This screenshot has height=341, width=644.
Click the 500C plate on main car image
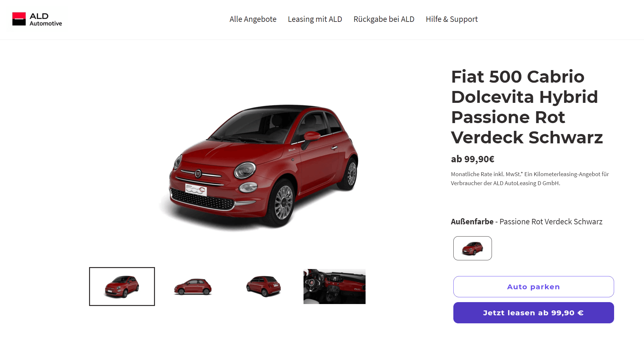(x=196, y=190)
